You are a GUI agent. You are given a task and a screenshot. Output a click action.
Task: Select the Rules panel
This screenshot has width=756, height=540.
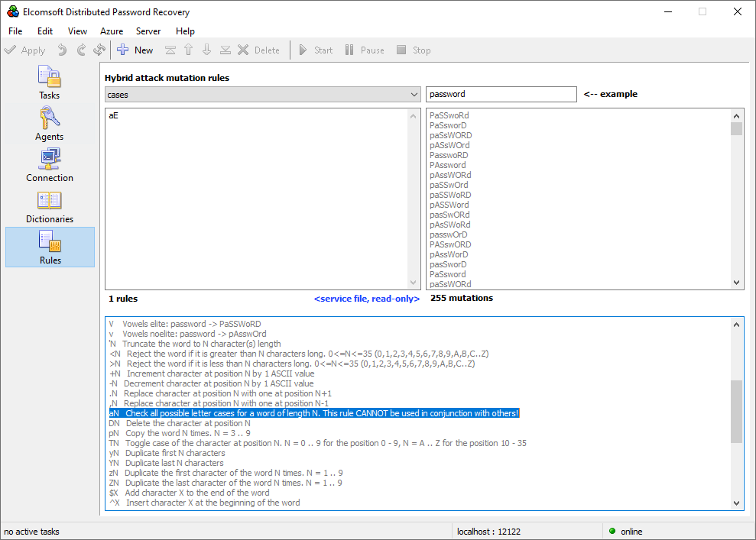(x=50, y=247)
